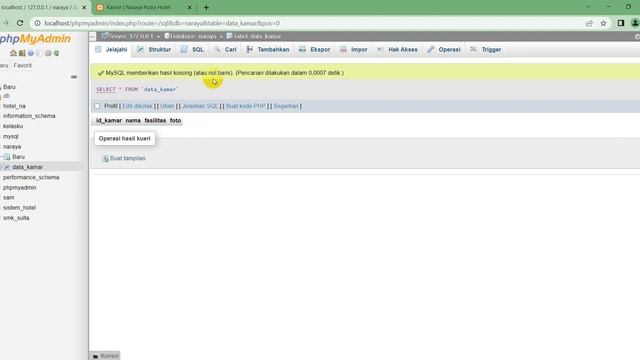Image resolution: width=640 pixels, height=360 pixels.
Task: Open a new browser tab
Action: [206, 7]
